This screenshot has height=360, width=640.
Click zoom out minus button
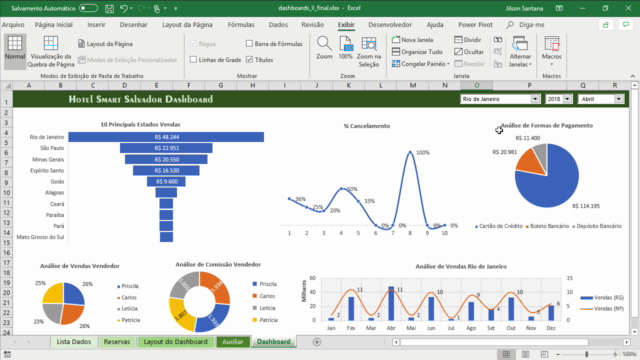(x=558, y=354)
